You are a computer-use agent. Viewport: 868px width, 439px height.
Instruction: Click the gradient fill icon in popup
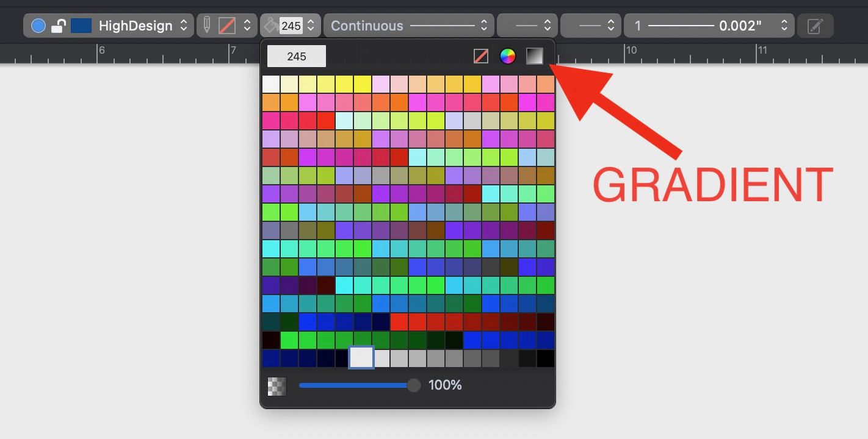[x=535, y=56]
